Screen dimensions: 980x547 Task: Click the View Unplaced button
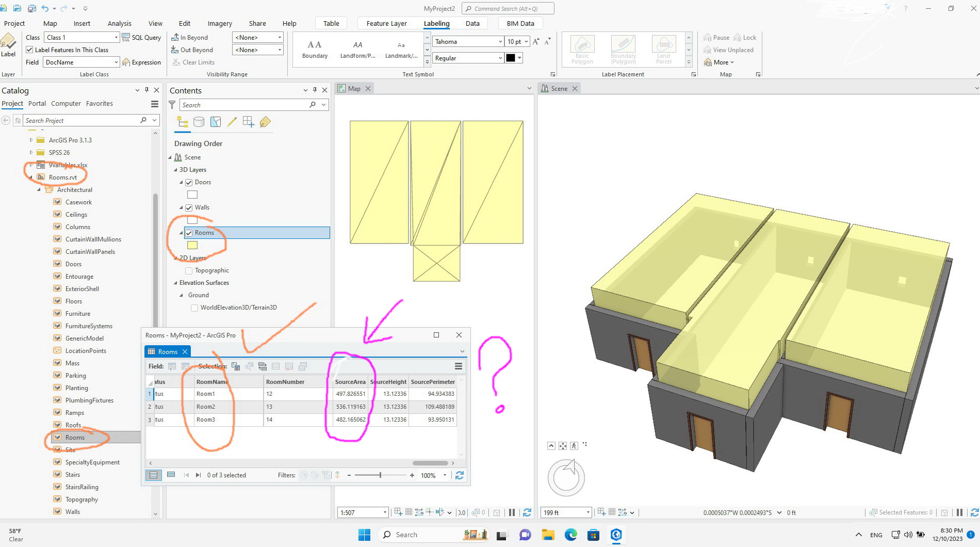(x=728, y=50)
